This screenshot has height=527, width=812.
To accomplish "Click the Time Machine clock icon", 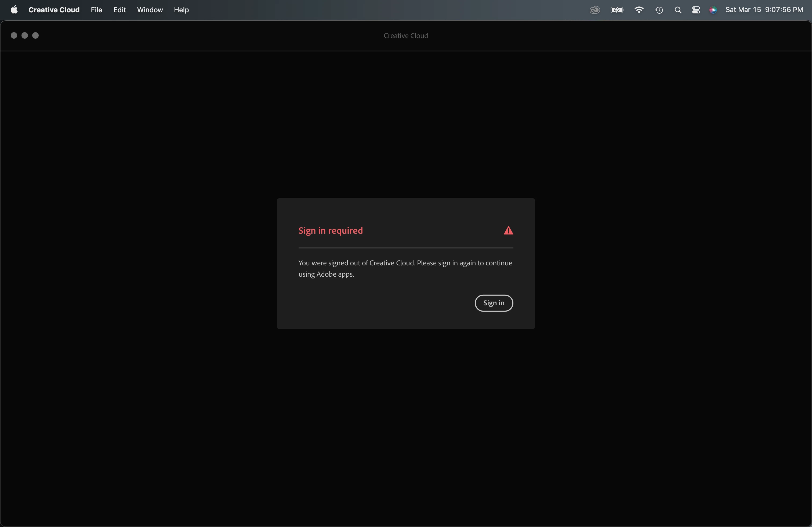I will pyautogui.click(x=659, y=10).
